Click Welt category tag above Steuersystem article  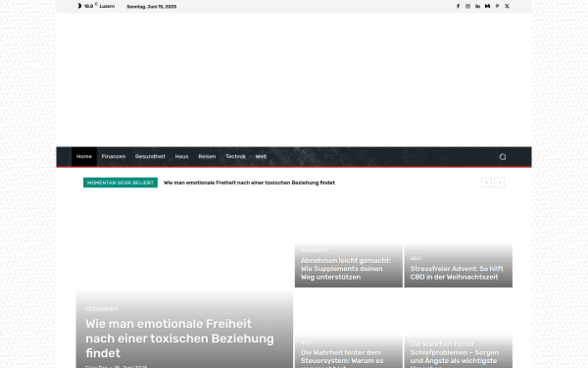306,342
